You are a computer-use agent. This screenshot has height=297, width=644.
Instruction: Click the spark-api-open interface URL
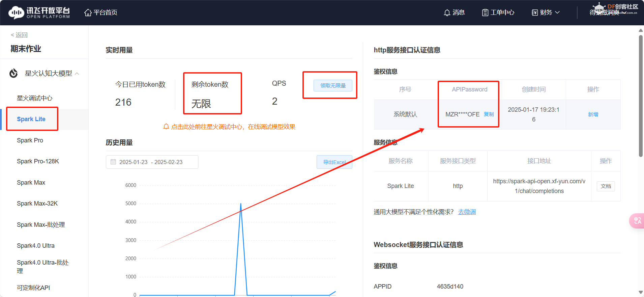pyautogui.click(x=539, y=186)
